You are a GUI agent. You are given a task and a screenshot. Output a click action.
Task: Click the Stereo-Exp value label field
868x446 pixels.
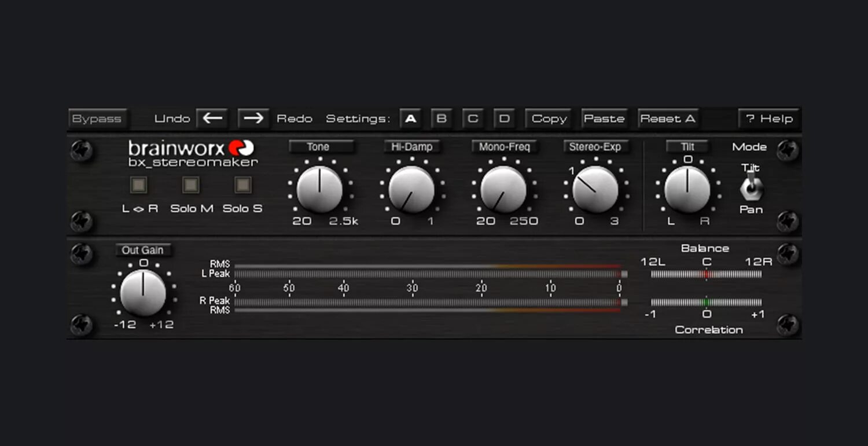[595, 147]
